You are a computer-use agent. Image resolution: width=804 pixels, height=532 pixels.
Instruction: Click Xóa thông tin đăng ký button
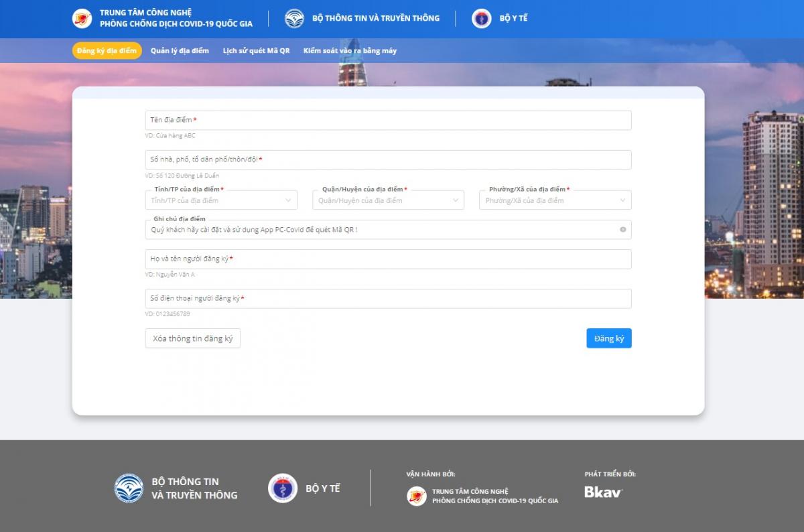click(x=192, y=339)
